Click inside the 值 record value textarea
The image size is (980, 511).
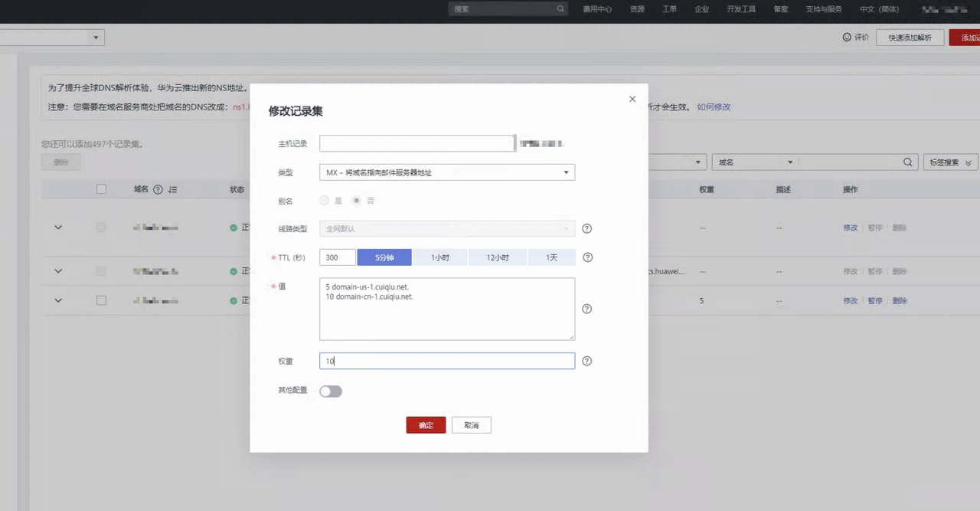(447, 309)
